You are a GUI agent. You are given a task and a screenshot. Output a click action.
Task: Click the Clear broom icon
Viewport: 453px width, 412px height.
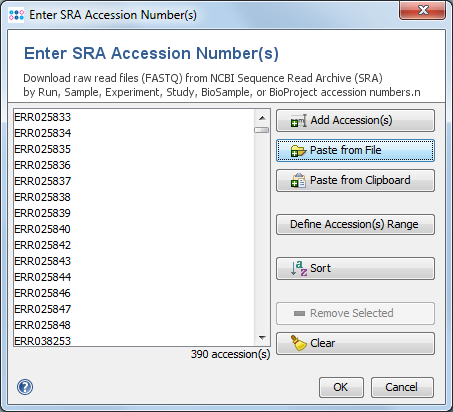[x=298, y=343]
